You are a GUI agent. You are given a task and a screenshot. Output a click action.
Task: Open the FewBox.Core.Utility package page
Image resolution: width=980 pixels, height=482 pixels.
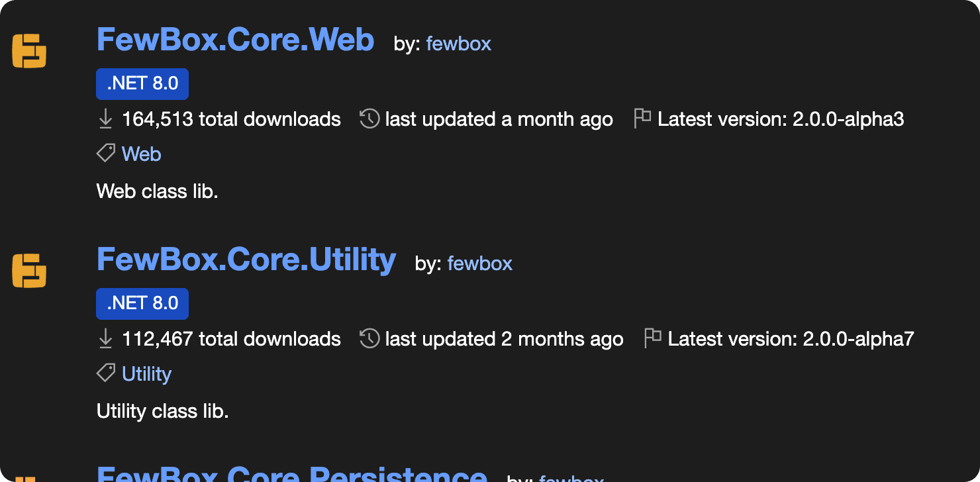246,260
